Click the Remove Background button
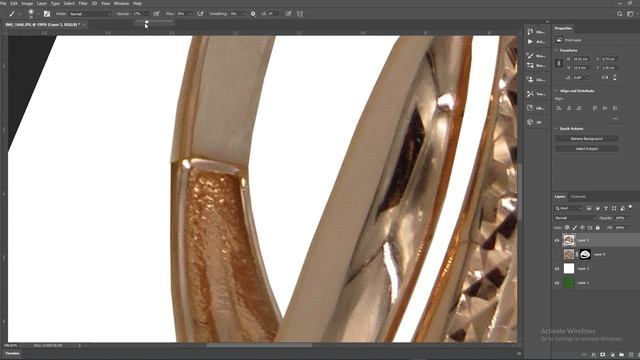Viewport: 640px width, 360px height. pyautogui.click(x=587, y=139)
